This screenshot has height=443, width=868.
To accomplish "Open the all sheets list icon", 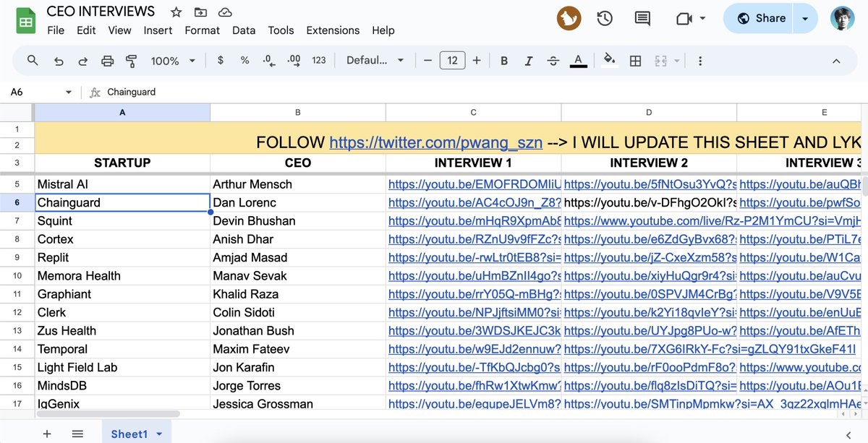I will pos(77,434).
